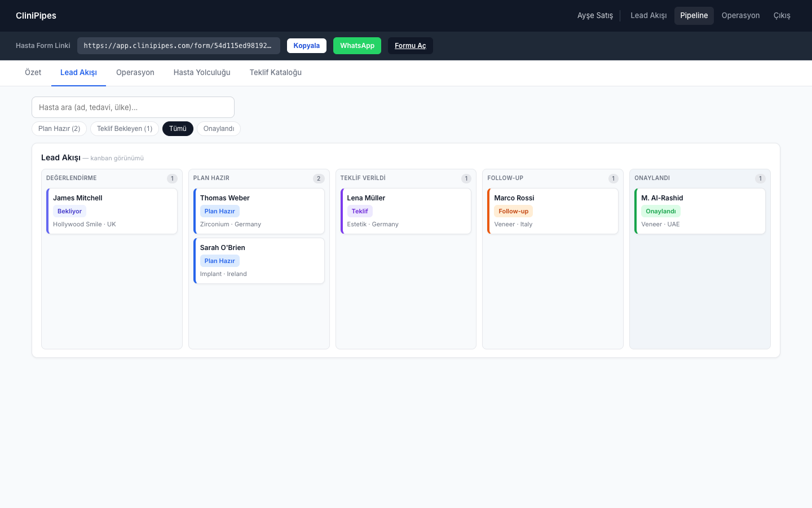Filter by Teklif Bekleyen (1) chip
Screen dimensions: 812x508
[x=125, y=129]
